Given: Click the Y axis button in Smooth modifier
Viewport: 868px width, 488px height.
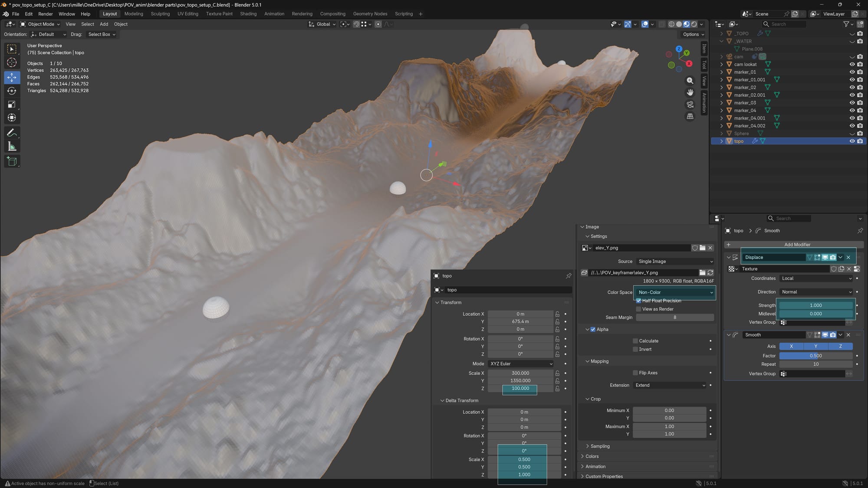Looking at the screenshot, I should pos(815,346).
